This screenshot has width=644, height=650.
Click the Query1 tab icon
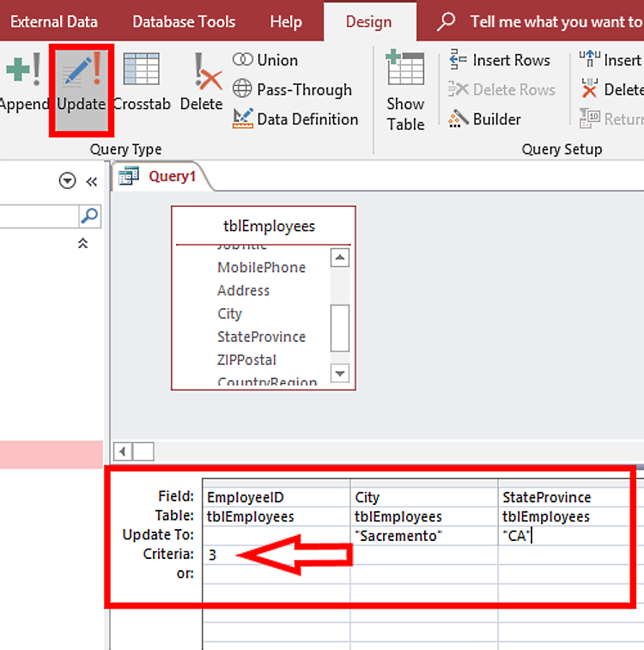point(129,176)
